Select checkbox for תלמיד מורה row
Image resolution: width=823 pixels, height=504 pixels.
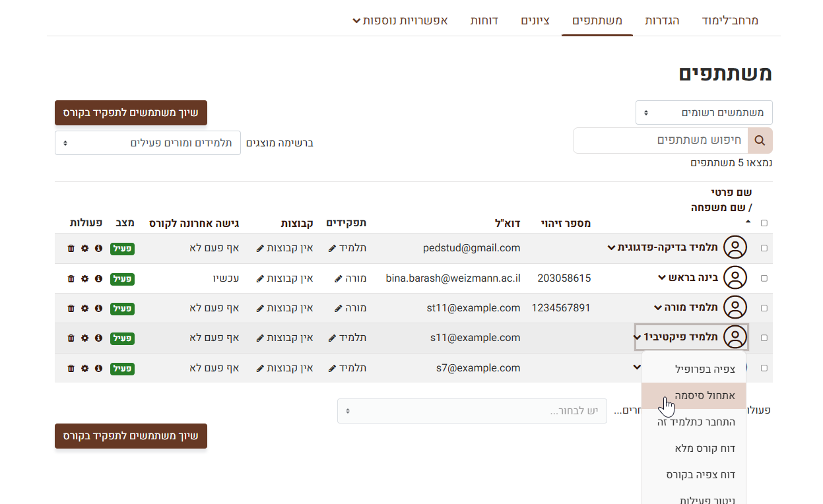pyautogui.click(x=764, y=308)
